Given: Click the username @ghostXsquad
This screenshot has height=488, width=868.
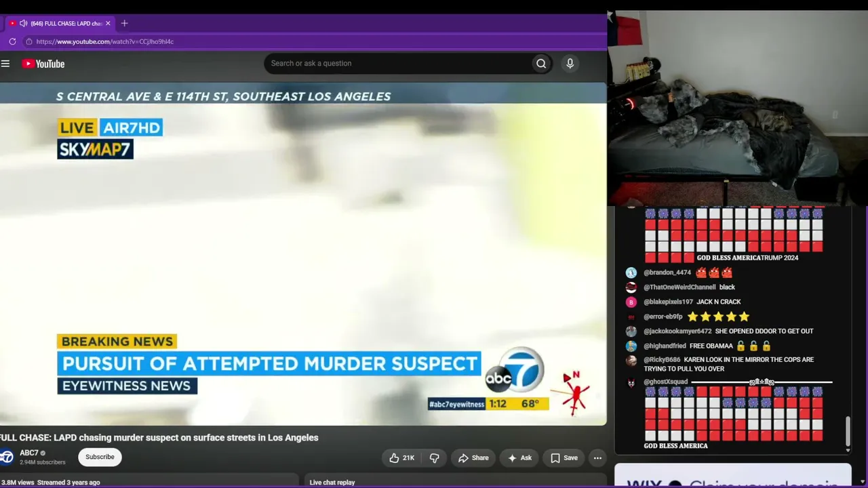Looking at the screenshot, I should pyautogui.click(x=665, y=382).
